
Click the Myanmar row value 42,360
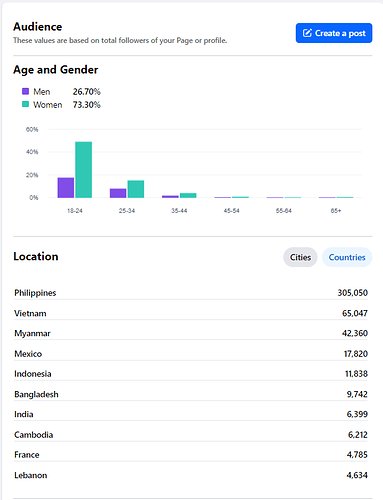[x=355, y=333]
